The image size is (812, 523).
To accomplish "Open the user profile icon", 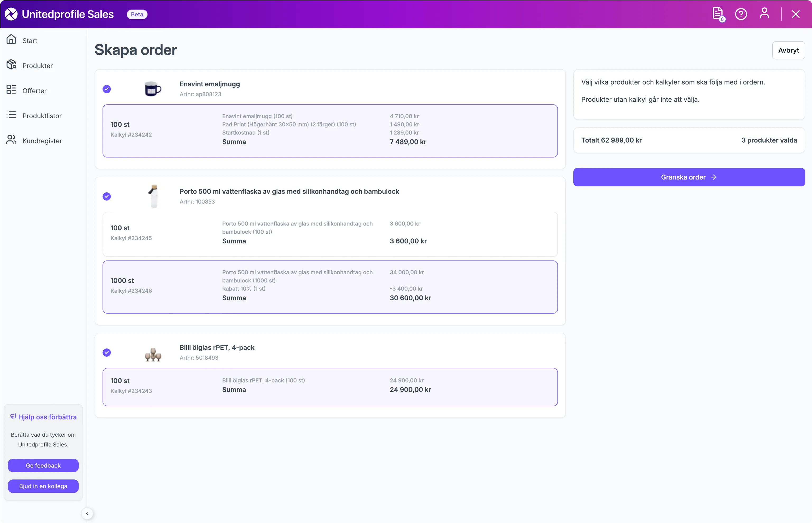I will pyautogui.click(x=764, y=13).
